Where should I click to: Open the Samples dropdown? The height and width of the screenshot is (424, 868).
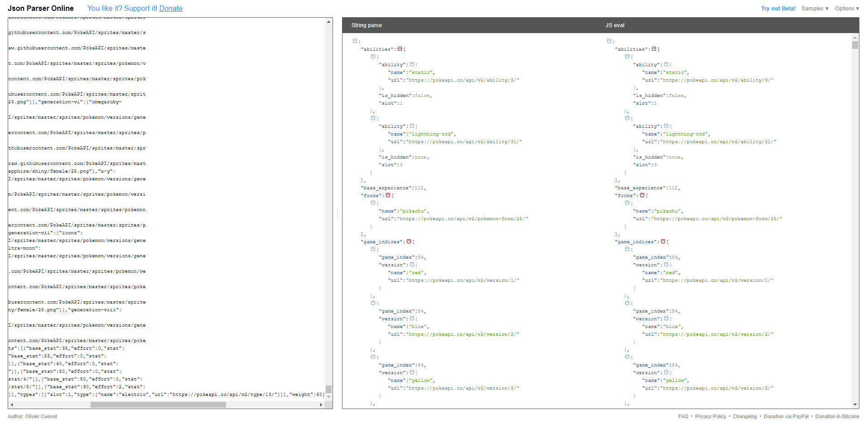tap(815, 8)
